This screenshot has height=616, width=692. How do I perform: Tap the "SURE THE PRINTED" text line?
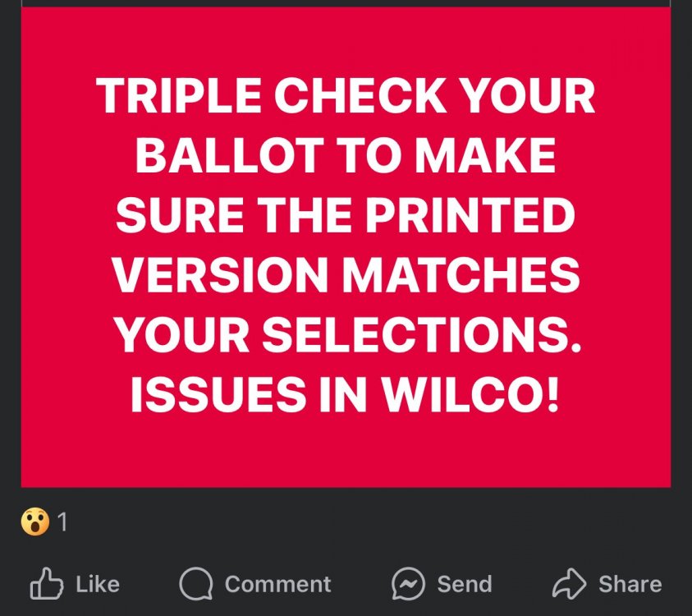(x=346, y=216)
